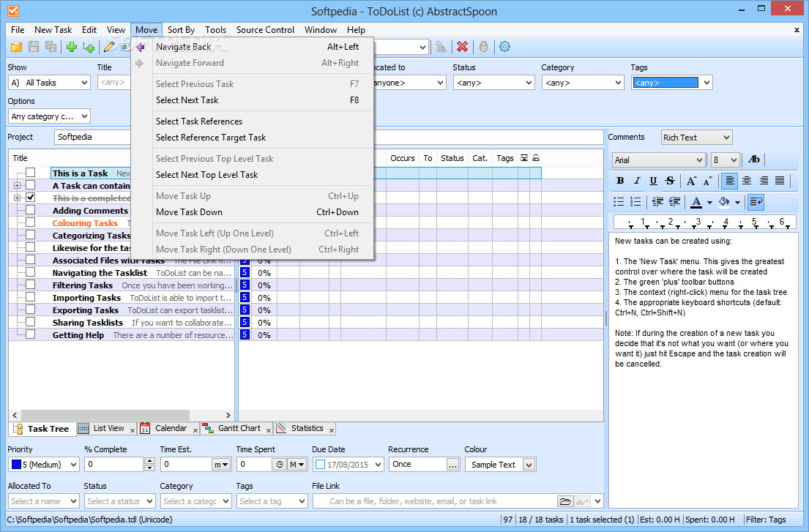809x532 pixels.
Task: Add a new task with green plus icon
Action: coord(72,47)
